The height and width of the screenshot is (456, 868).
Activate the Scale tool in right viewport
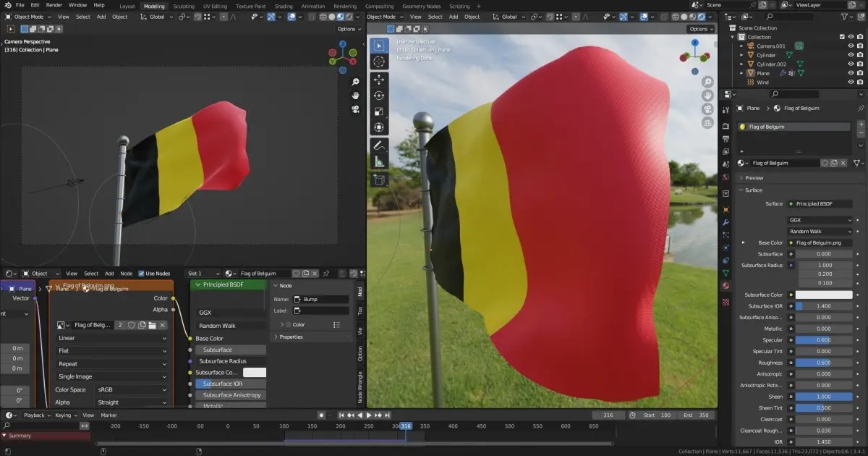point(379,111)
